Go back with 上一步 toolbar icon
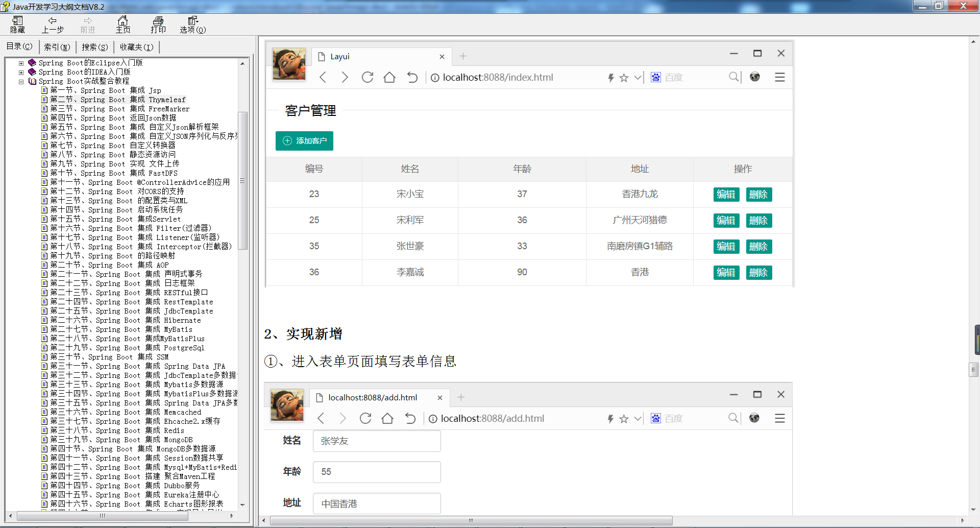 tap(53, 25)
